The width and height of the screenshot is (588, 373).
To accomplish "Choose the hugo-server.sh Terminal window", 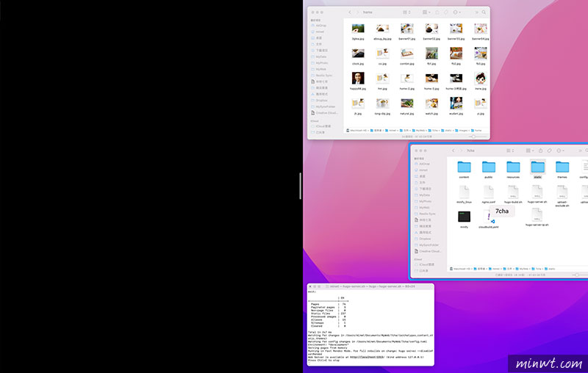I will coord(370,325).
